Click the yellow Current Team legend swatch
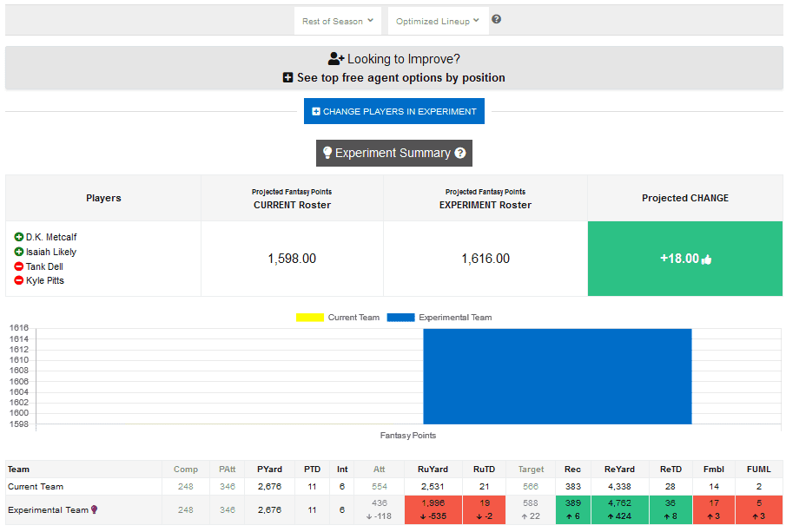This screenshot has width=786, height=532. [x=310, y=318]
